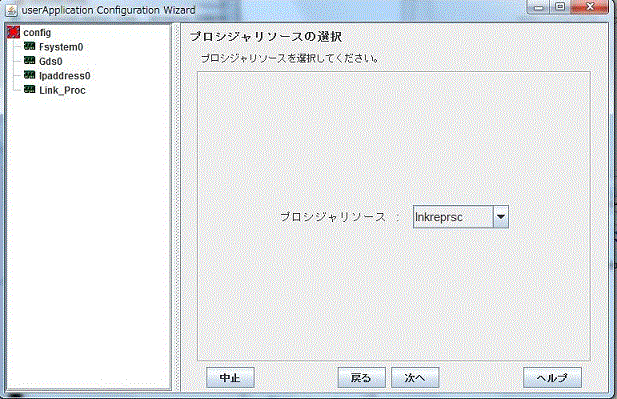
Task: Open help with the ヘルプ button
Action: tap(552, 378)
